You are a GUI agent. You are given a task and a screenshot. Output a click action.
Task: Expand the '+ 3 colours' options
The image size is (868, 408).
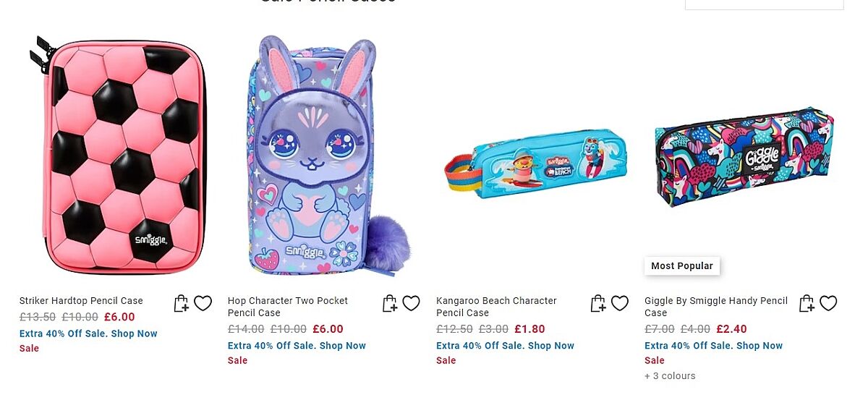pyautogui.click(x=670, y=376)
